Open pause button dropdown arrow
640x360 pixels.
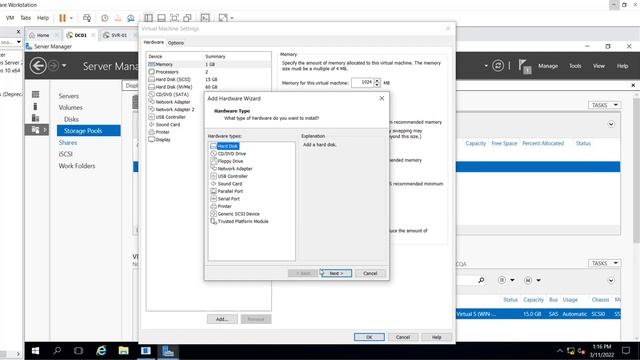pyautogui.click(x=71, y=18)
